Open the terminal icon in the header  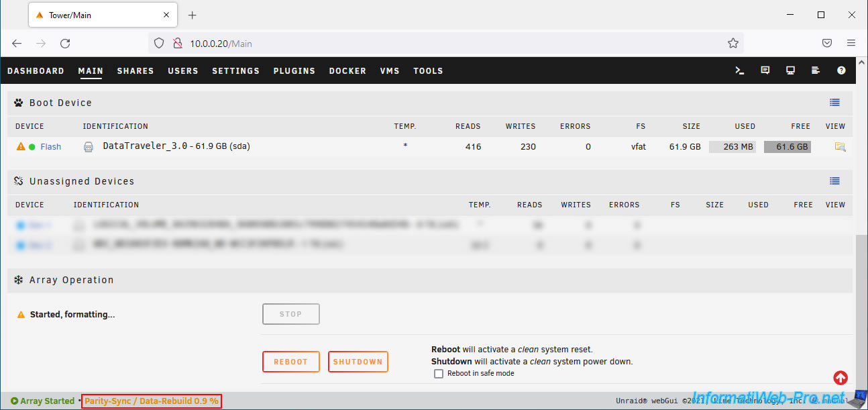point(740,70)
